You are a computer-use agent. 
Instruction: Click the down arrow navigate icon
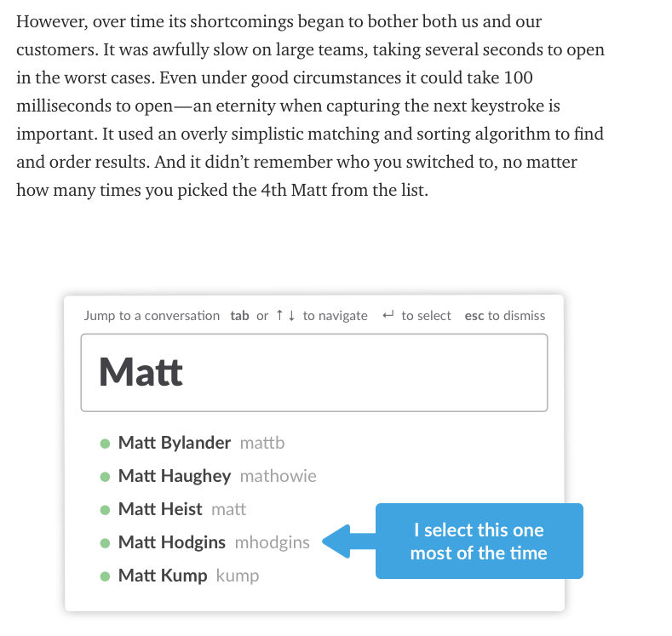pos(291,315)
